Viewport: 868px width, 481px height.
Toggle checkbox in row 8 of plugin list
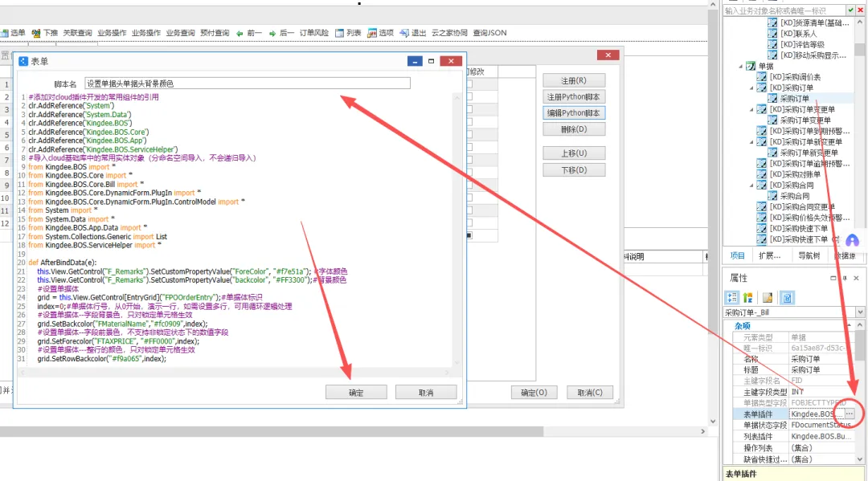(469, 173)
